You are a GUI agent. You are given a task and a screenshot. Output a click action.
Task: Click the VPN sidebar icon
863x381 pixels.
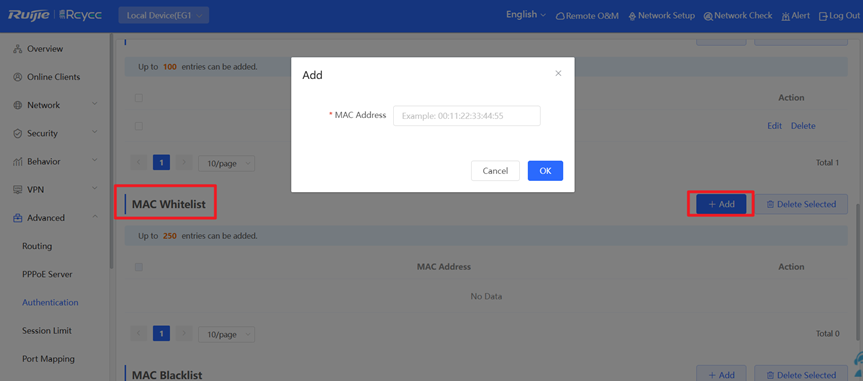pos(17,190)
